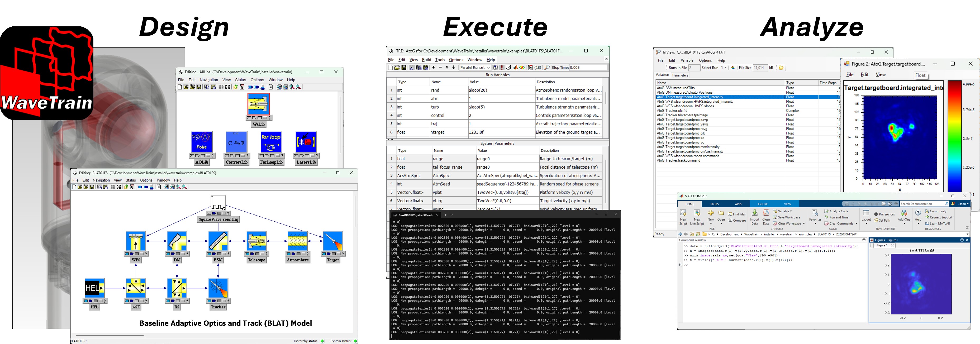The width and height of the screenshot is (980, 344).
Task: Select the HEL laser block
Action: tap(94, 288)
